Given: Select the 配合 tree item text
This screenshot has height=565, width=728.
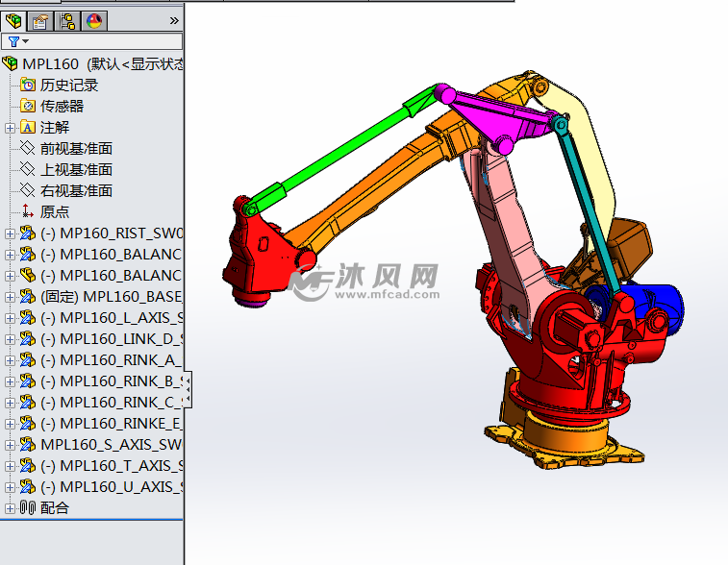Looking at the screenshot, I should pos(55,508).
